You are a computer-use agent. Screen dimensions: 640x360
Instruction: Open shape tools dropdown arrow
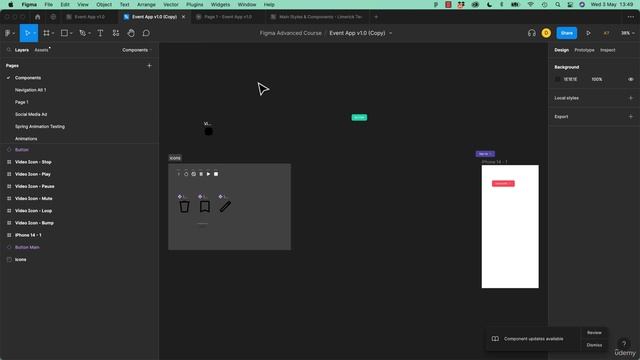pyautogui.click(x=71, y=33)
